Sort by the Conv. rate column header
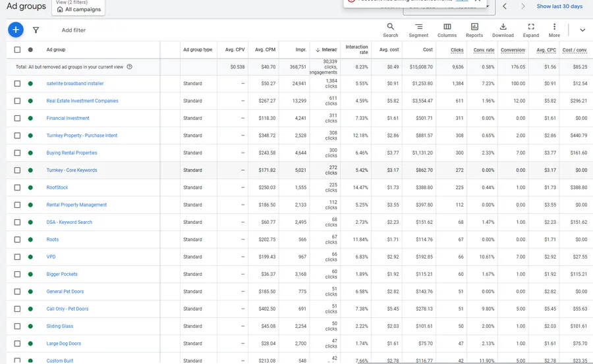Viewport: 593px width, 364px height. pos(484,50)
